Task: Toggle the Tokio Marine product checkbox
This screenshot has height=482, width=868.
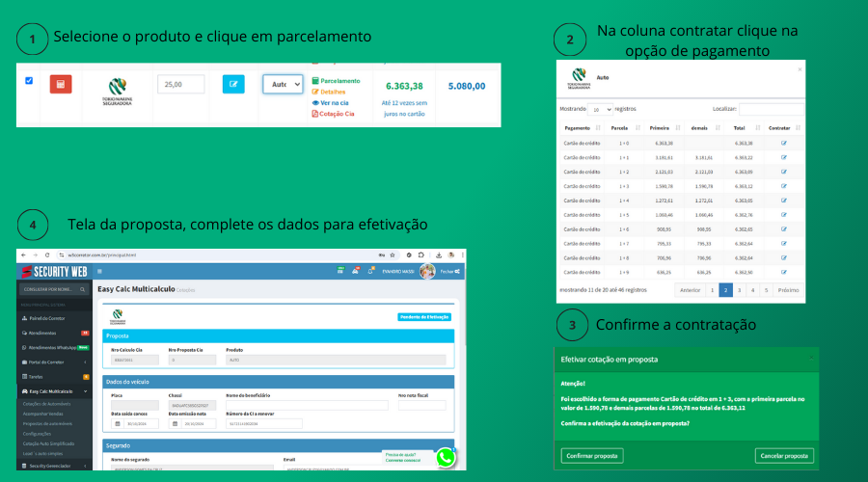Action: 29,81
